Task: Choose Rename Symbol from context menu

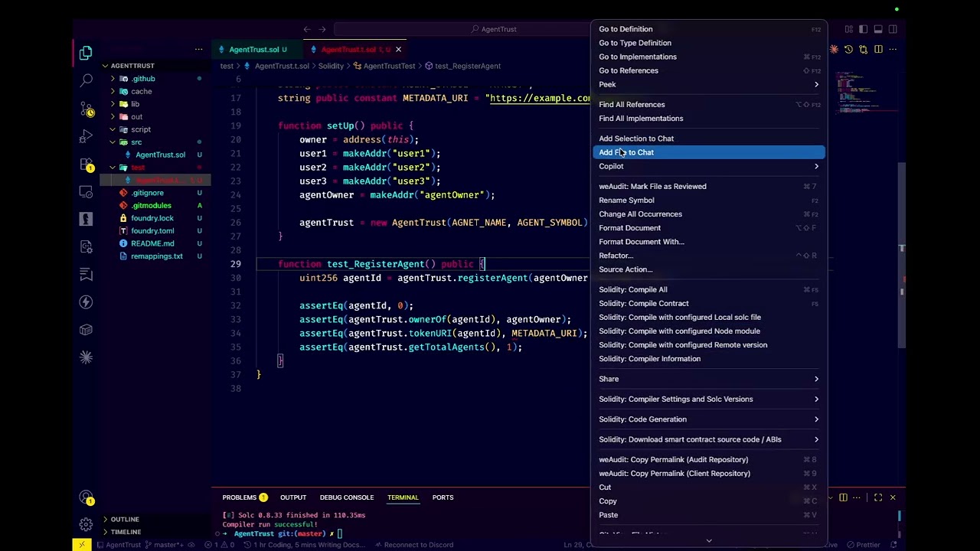Action: click(709, 201)
